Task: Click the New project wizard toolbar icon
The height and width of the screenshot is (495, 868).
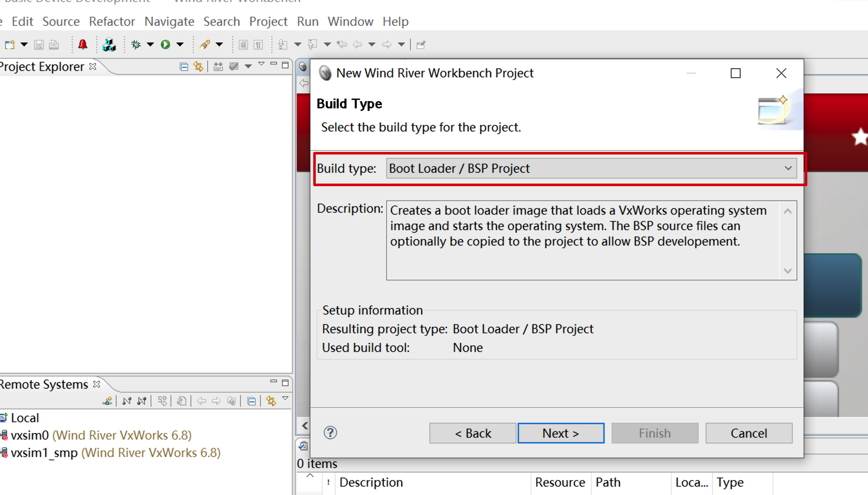Action: [10, 44]
